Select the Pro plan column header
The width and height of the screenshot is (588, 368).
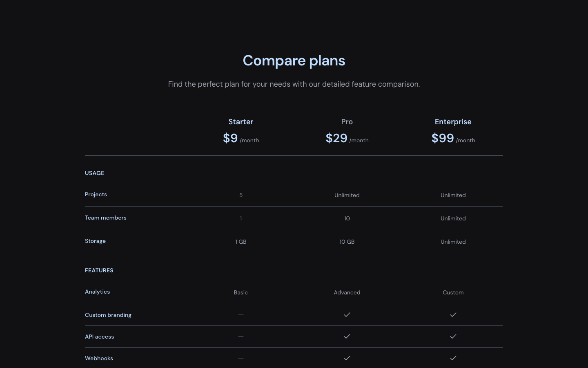[347, 122]
